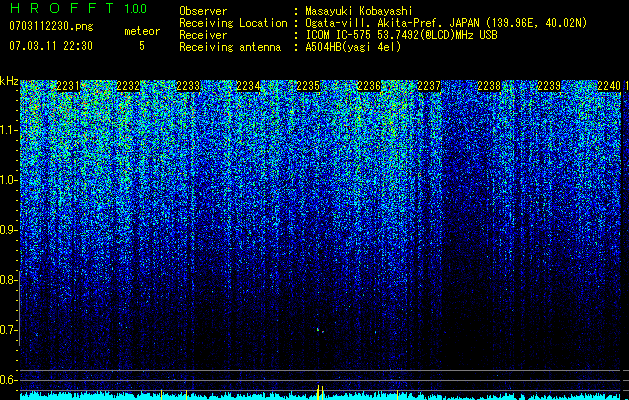Click the 0.7 kHz axis tick label
This screenshot has width=629, height=400.
pos(8,330)
